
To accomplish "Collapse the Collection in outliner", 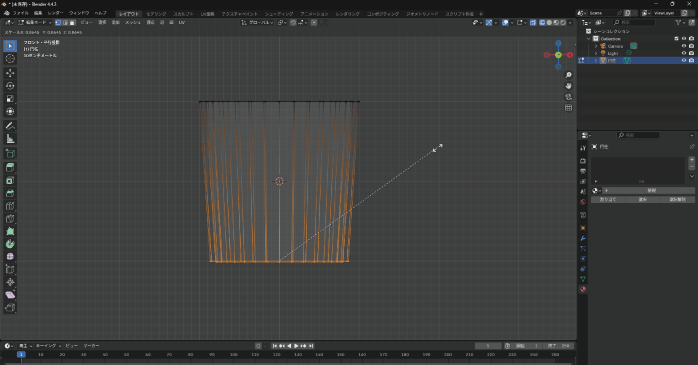I will [589, 39].
